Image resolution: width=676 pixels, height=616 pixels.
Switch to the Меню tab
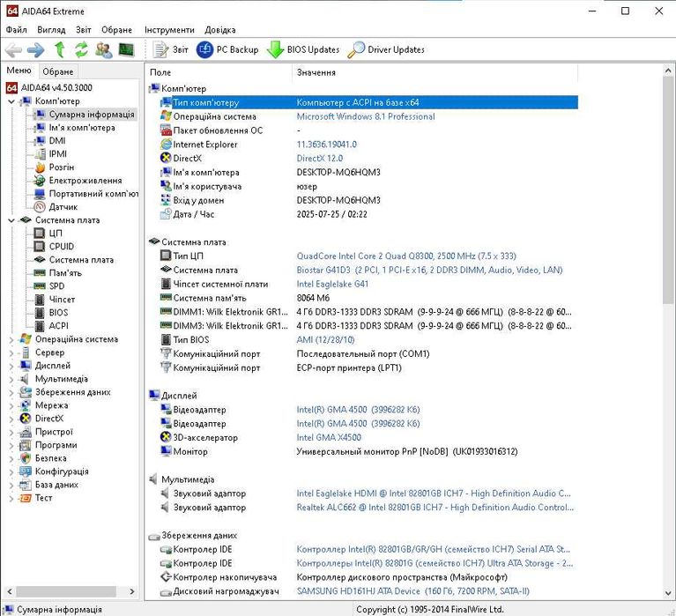click(19, 71)
